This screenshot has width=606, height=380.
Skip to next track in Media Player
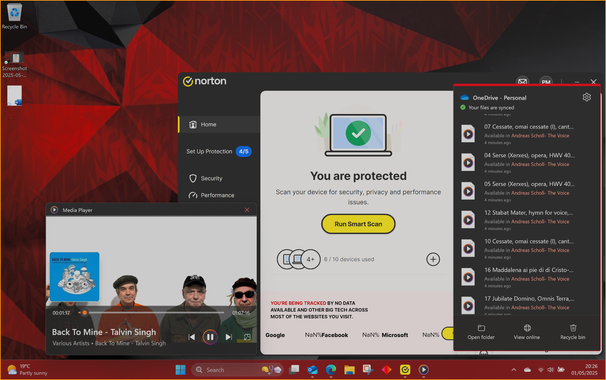coord(228,337)
